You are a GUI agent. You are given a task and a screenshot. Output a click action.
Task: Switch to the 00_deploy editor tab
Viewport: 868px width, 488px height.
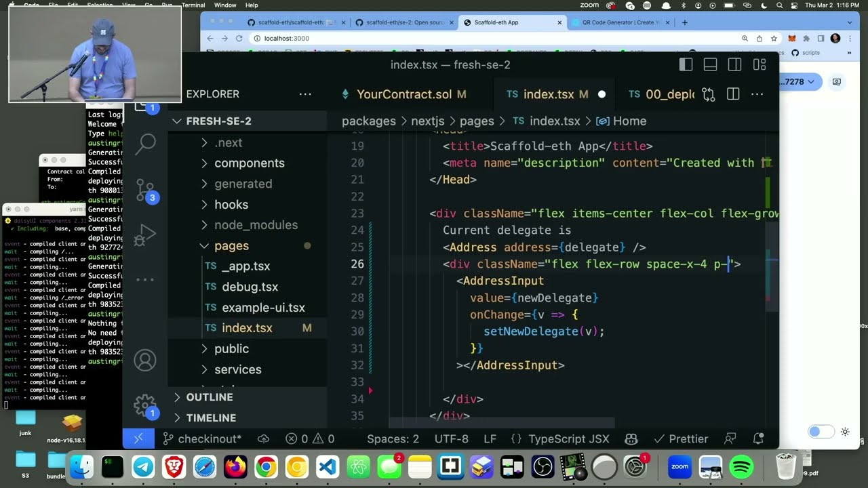click(660, 94)
